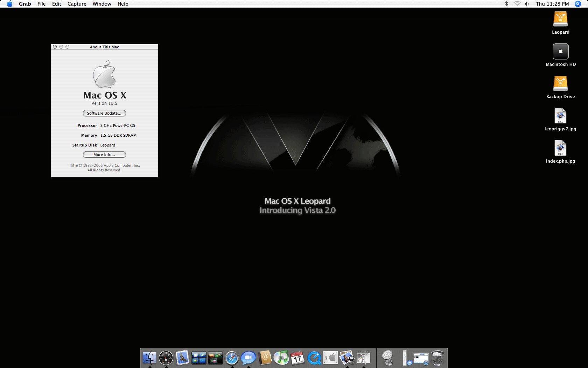Open the Trash in the dock
This screenshot has height=368, width=588.
click(437, 358)
